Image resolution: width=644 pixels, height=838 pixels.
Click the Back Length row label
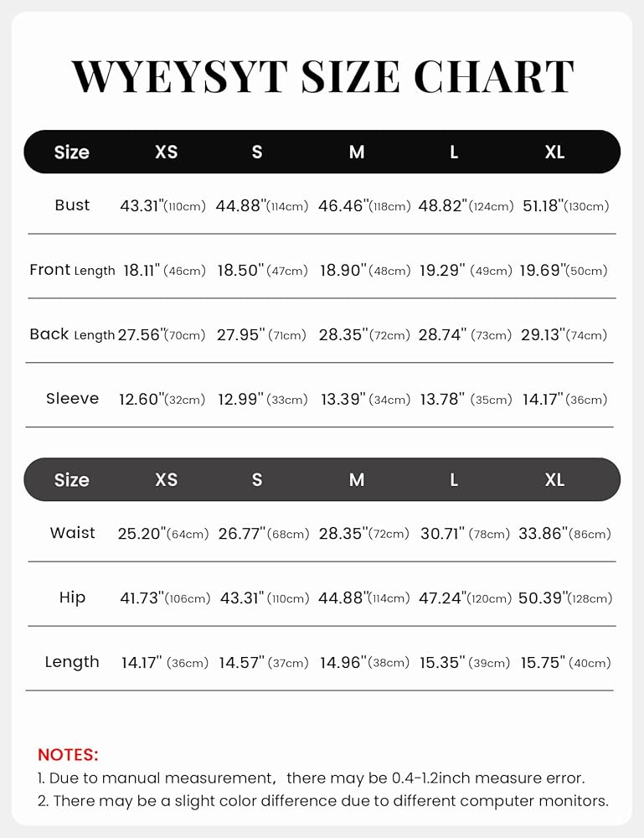(x=72, y=334)
